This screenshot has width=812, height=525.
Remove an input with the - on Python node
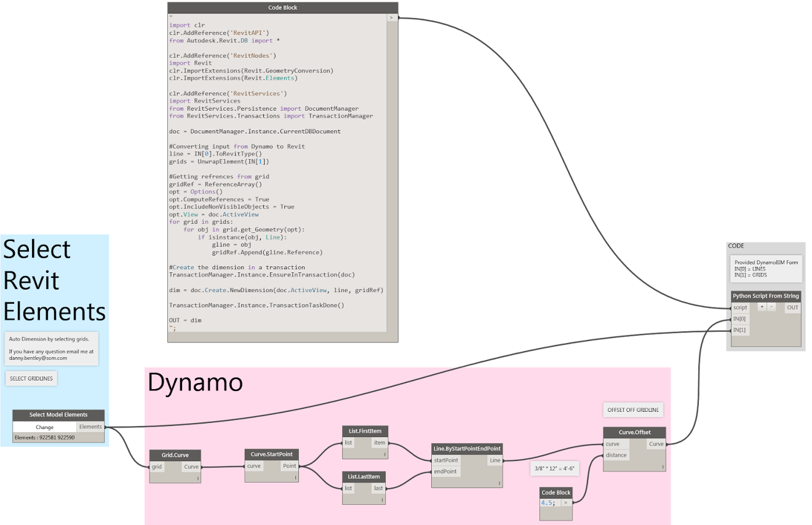coord(771,307)
